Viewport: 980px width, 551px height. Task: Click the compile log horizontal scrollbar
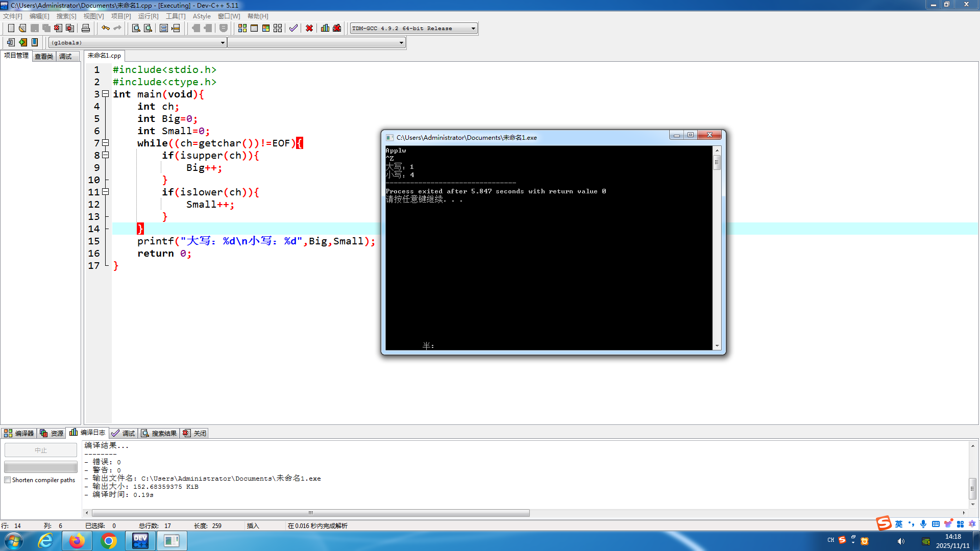pos(310,513)
